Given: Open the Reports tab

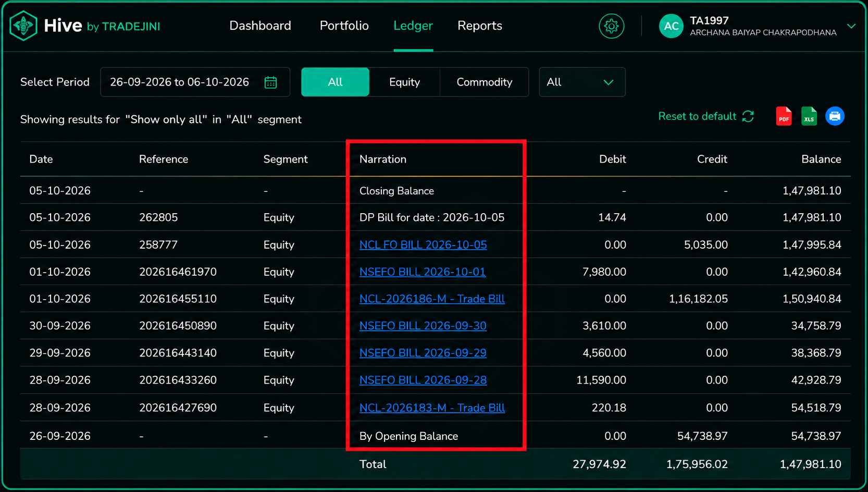Looking at the screenshot, I should pos(480,26).
